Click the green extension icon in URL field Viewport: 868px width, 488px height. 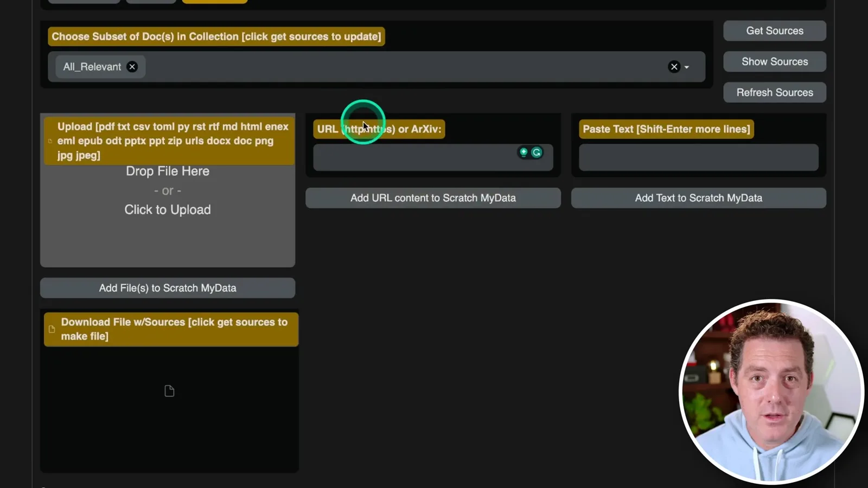pyautogui.click(x=524, y=152)
